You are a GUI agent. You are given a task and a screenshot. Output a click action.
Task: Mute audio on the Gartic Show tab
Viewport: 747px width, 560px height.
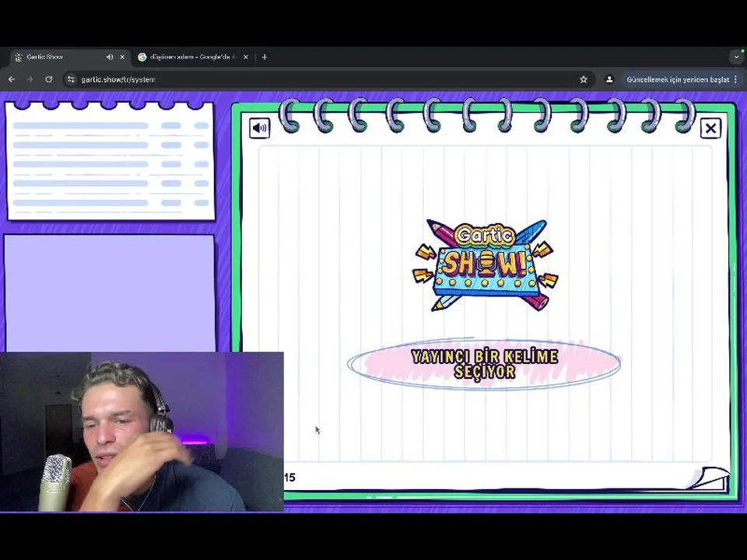point(110,57)
